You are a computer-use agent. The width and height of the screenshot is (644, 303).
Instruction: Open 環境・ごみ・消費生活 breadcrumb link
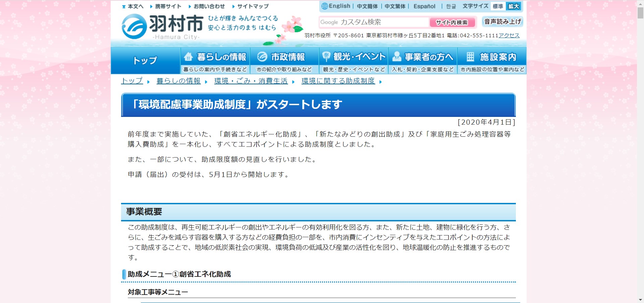[251, 81]
